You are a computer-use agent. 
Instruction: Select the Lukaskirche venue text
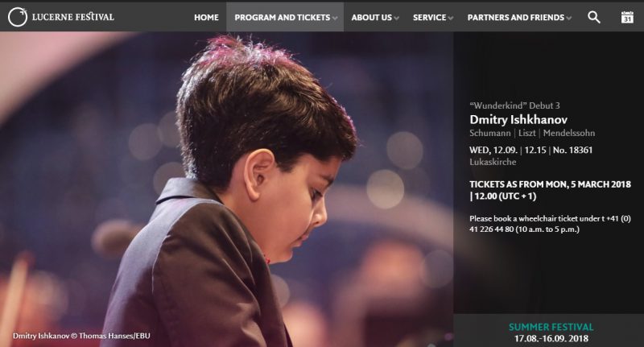[x=493, y=162]
